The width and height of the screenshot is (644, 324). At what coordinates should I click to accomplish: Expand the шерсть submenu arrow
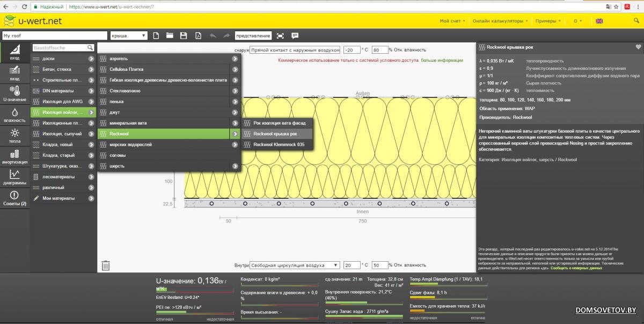235,166
